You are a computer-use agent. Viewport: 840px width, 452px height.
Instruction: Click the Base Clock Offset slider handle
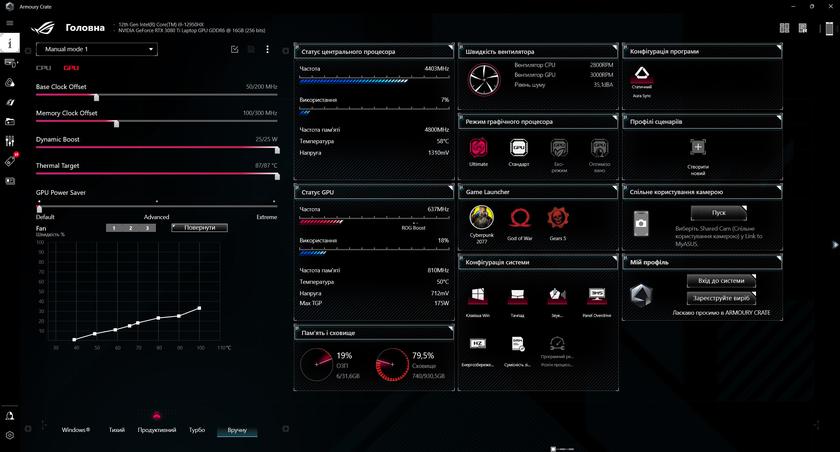click(x=96, y=97)
